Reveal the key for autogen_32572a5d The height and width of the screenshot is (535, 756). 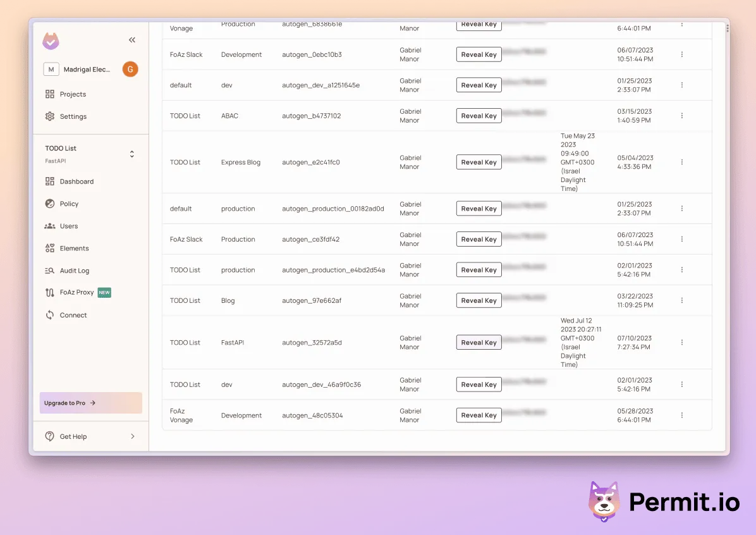click(x=479, y=342)
